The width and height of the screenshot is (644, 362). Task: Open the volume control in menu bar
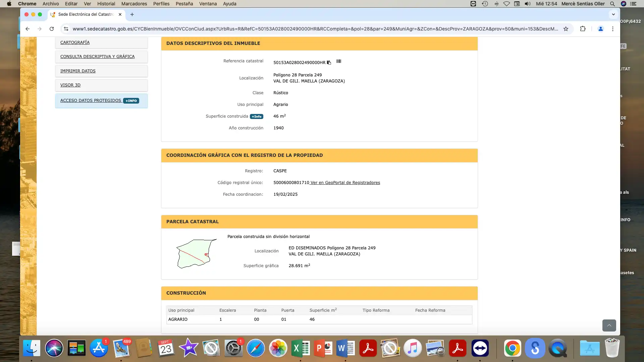pyautogui.click(x=528, y=4)
